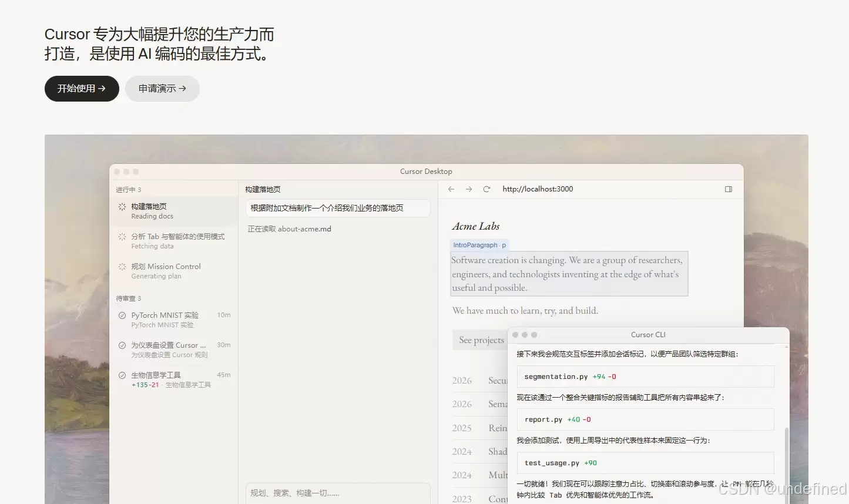
Task: Click the spinner icon next to 分析 Tab task
Action: (x=122, y=237)
